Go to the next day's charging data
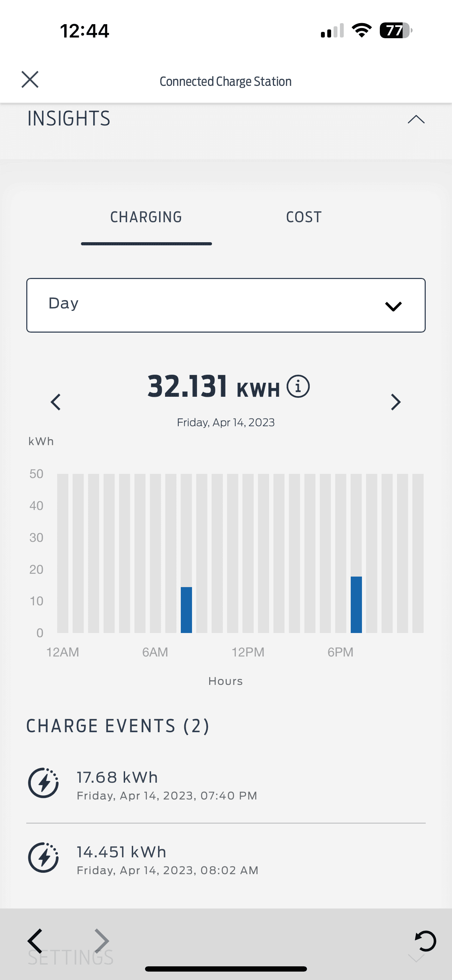The width and height of the screenshot is (452, 980). point(396,402)
